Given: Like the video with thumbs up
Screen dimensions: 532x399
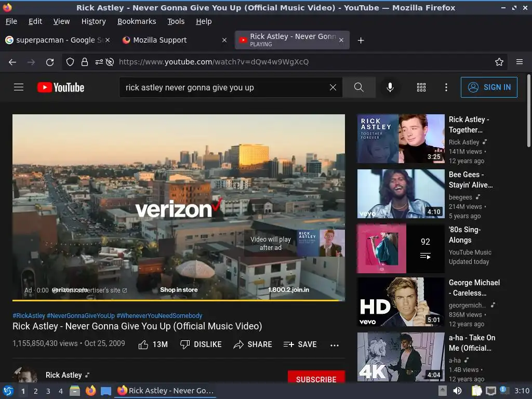Looking at the screenshot, I should pyautogui.click(x=153, y=344).
